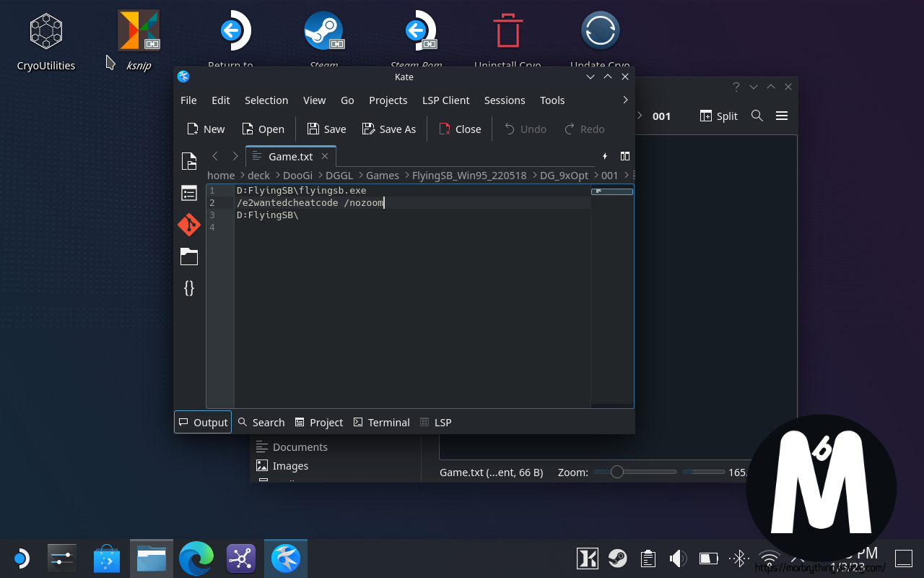Viewport: 924px width, 578px height.
Task: Click text line D:FlyingSB\flyingsb.exe
Action: click(x=301, y=191)
